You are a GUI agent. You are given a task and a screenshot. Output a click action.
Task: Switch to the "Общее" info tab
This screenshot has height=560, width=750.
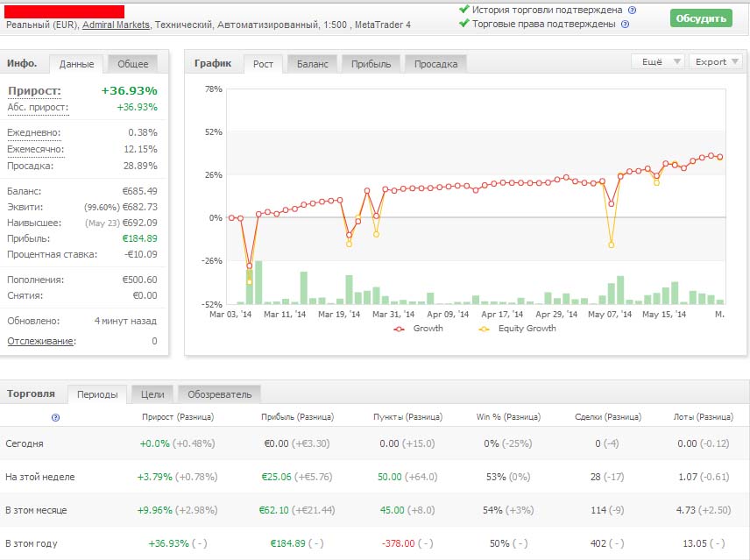tap(132, 63)
